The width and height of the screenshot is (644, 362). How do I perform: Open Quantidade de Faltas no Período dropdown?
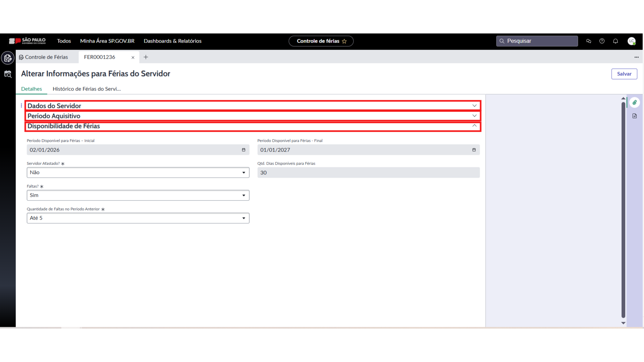point(138,218)
